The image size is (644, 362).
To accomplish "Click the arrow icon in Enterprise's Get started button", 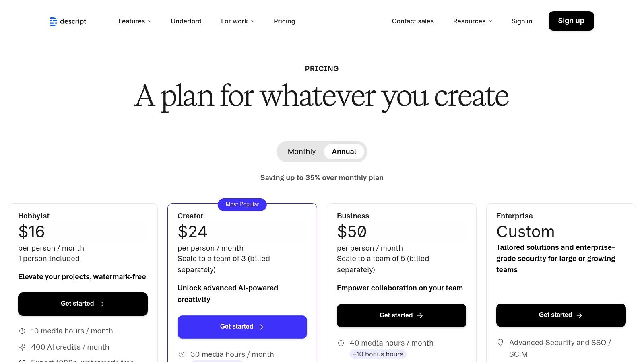I will tap(580, 315).
